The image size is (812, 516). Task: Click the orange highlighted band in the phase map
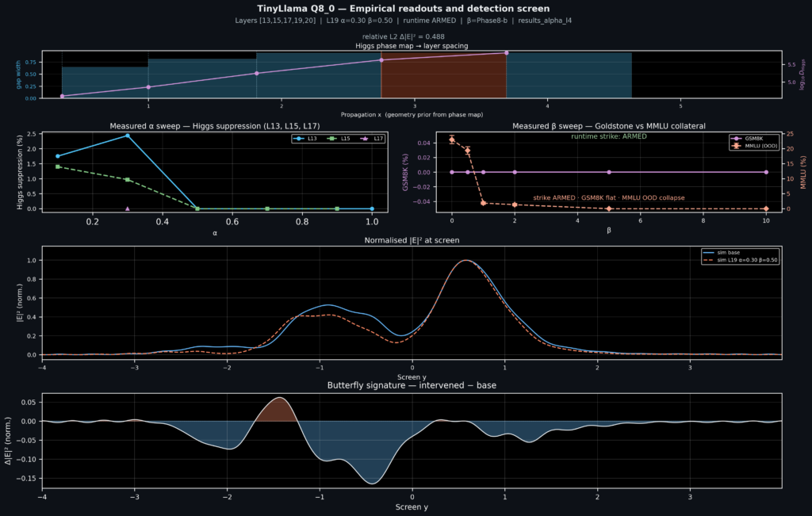[443, 75]
